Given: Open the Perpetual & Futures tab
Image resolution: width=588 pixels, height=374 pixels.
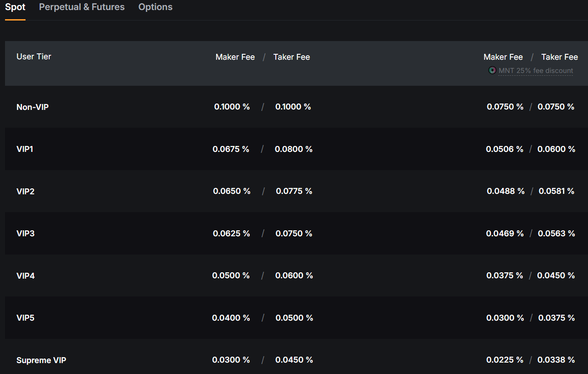Looking at the screenshot, I should coord(82,7).
